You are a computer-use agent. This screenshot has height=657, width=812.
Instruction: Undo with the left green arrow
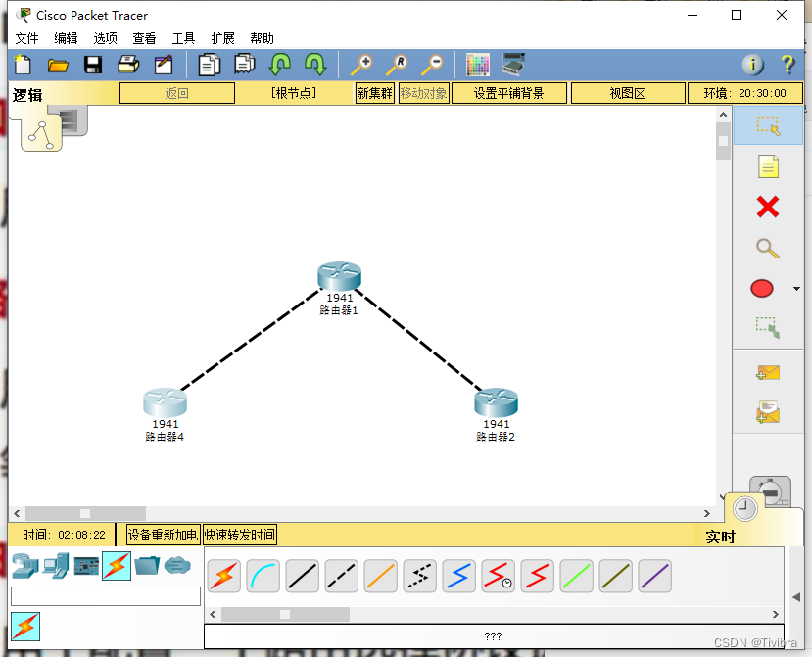coord(279,65)
